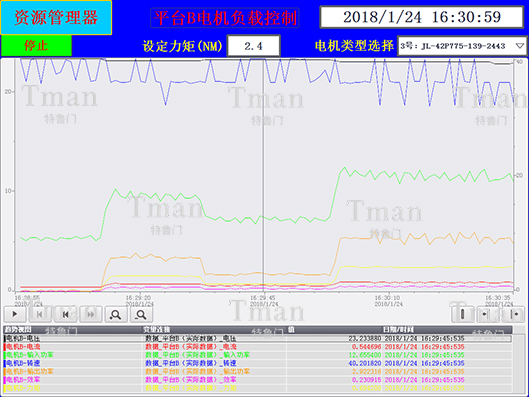Image resolution: width=529 pixels, height=397 pixels.
Task: Open 资源管理器 resource manager
Action: tap(56, 18)
